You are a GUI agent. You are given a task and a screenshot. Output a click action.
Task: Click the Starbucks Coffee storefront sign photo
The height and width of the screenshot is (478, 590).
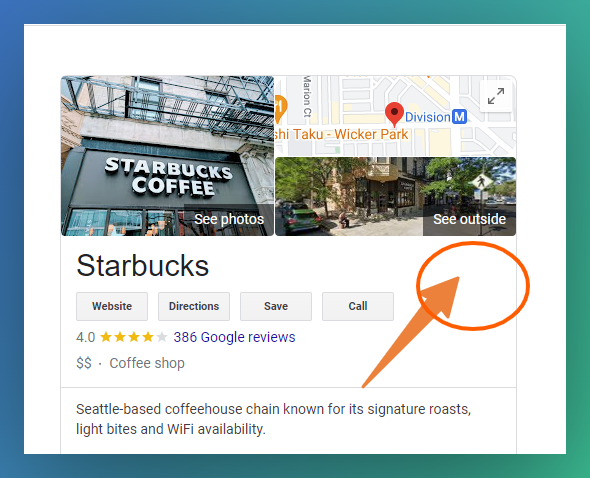click(167, 156)
